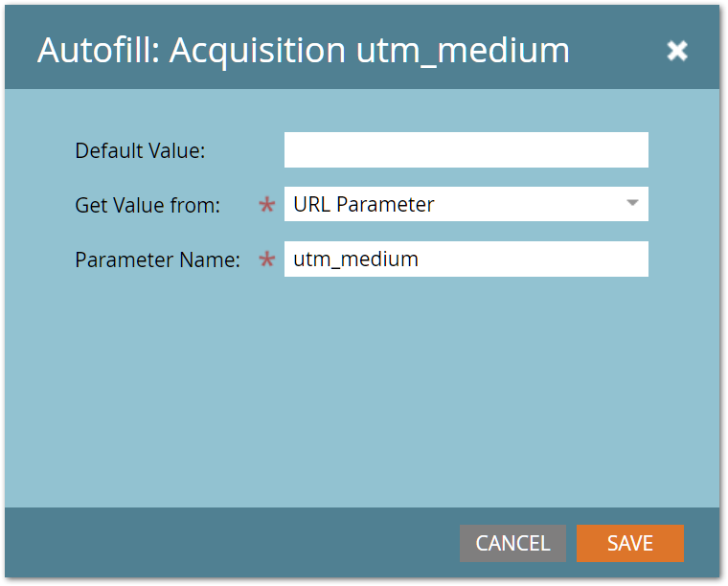Click the required asterisk beside Get Value from
The image size is (728, 586).
(267, 206)
